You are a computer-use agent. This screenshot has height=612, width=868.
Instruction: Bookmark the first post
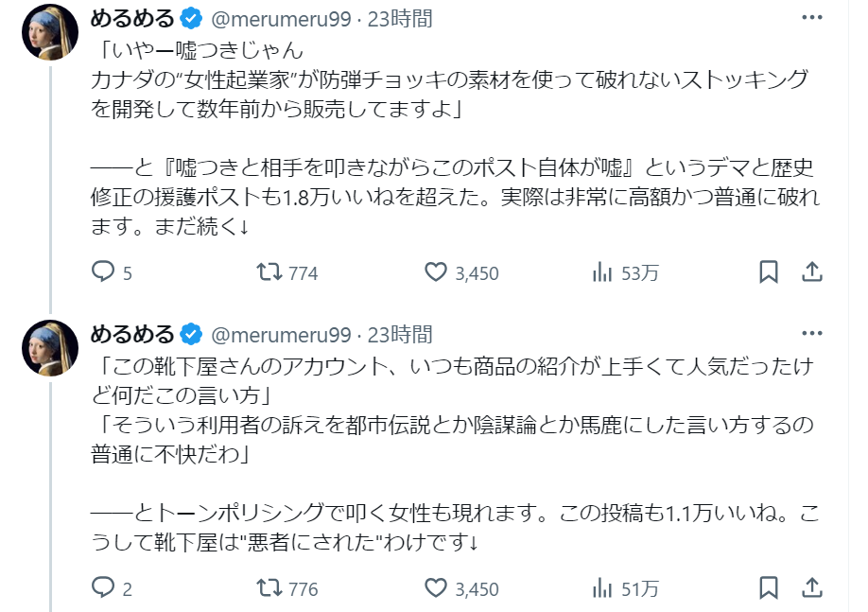coord(769,271)
